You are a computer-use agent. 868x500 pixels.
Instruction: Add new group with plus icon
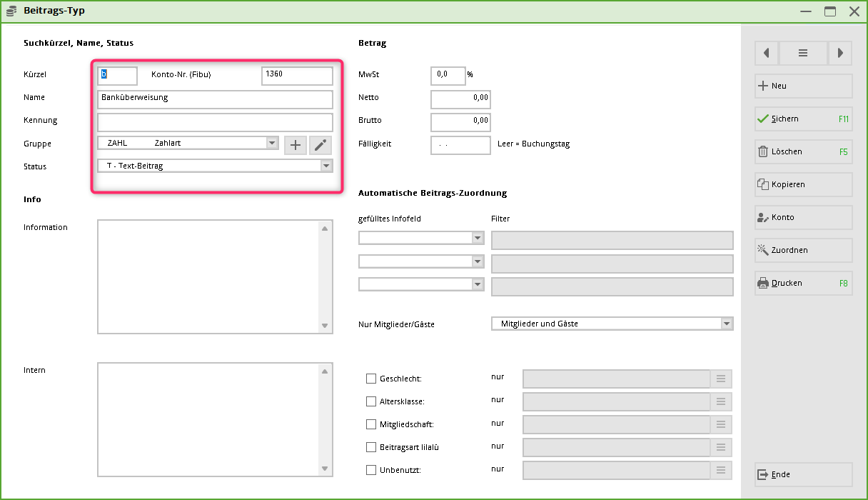296,145
